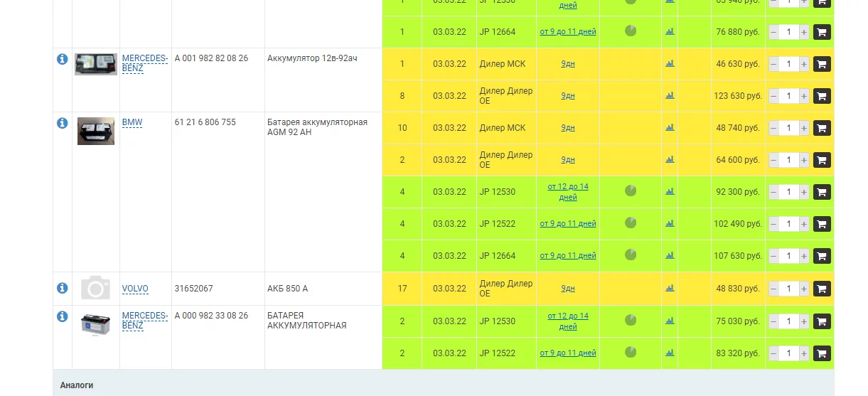Open statistics icon for 107 630 руб. offer
The width and height of the screenshot is (868, 396).
(670, 255)
